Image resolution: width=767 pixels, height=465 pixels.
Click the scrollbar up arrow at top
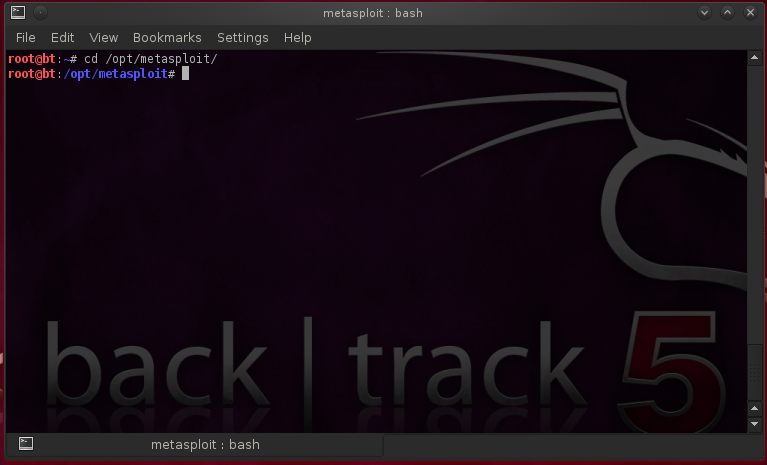click(x=754, y=58)
